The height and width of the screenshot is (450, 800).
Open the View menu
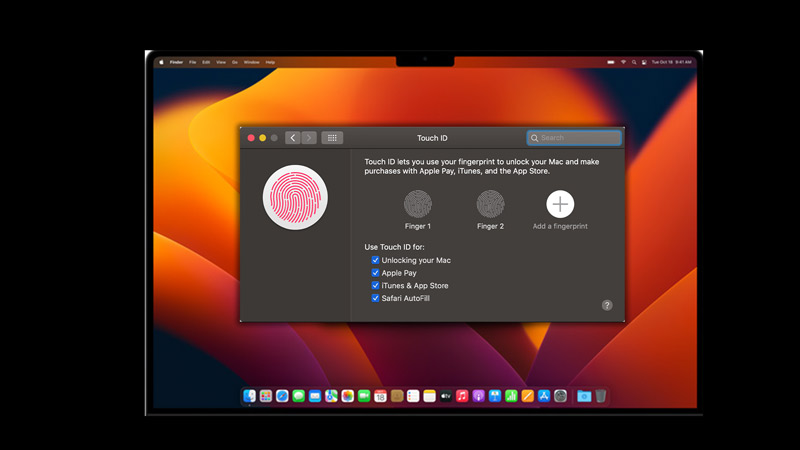pyautogui.click(x=221, y=62)
